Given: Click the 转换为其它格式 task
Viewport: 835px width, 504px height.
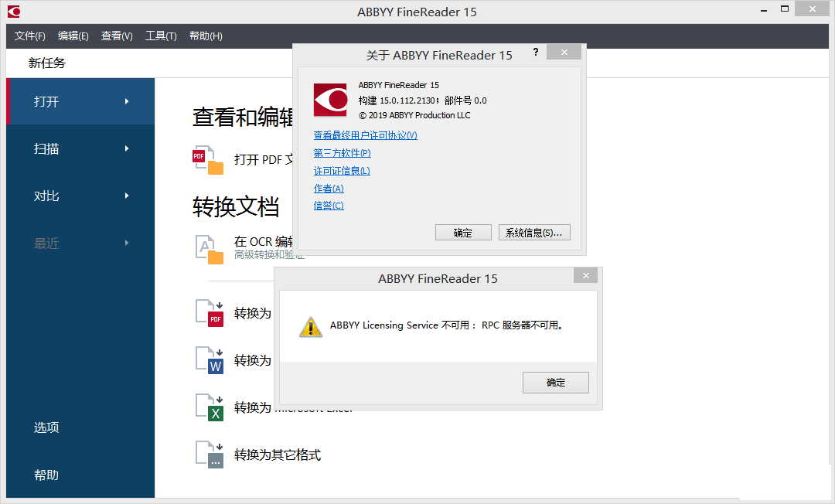Looking at the screenshot, I should 278,455.
